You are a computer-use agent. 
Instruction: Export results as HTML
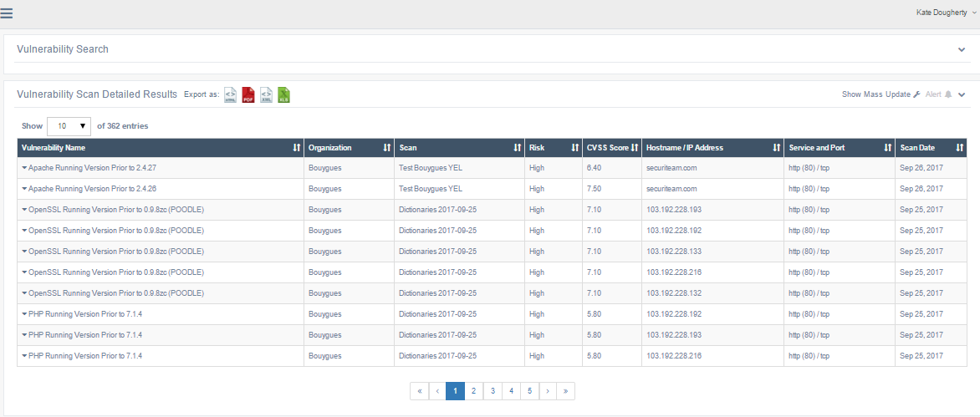click(230, 95)
